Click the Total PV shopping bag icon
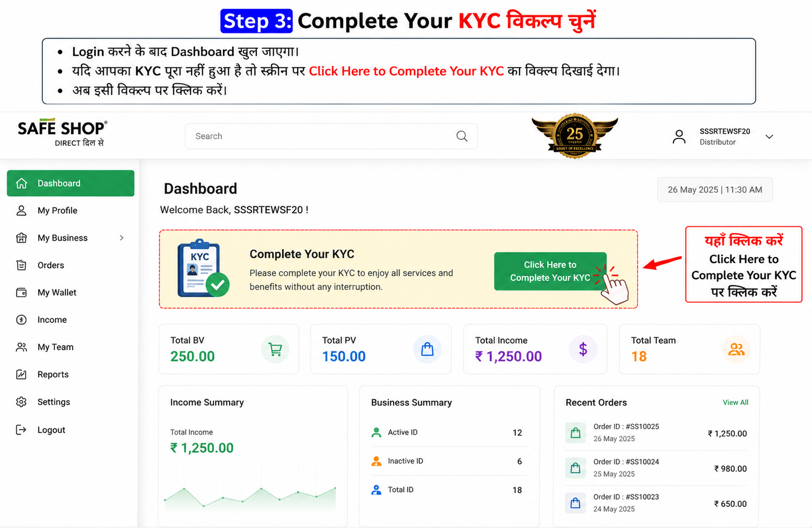The width and height of the screenshot is (812, 528). [x=427, y=349]
